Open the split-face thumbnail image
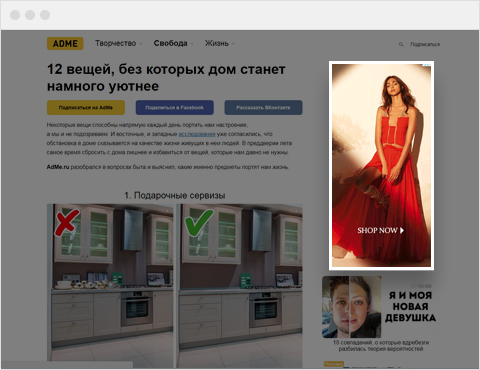The height and width of the screenshot is (370, 480). coord(352,307)
